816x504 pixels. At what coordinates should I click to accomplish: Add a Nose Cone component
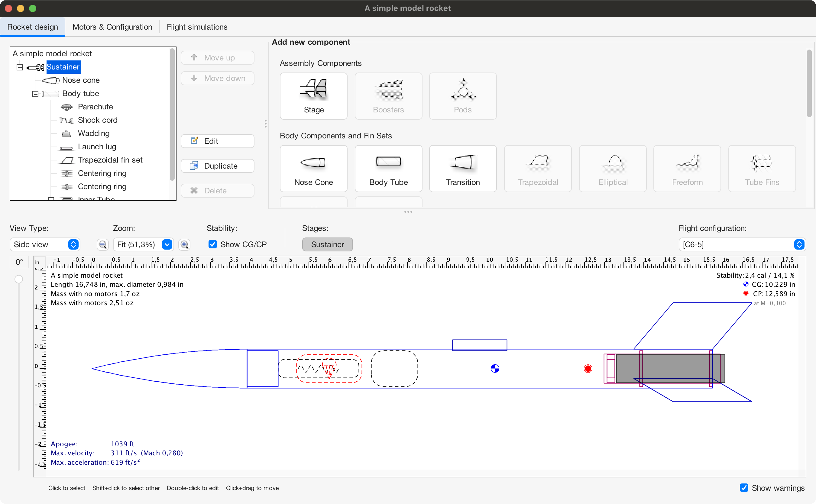click(313, 169)
